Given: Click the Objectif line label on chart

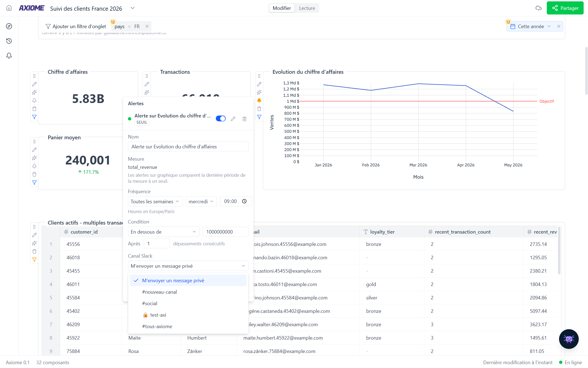Looking at the screenshot, I should pos(547,101).
